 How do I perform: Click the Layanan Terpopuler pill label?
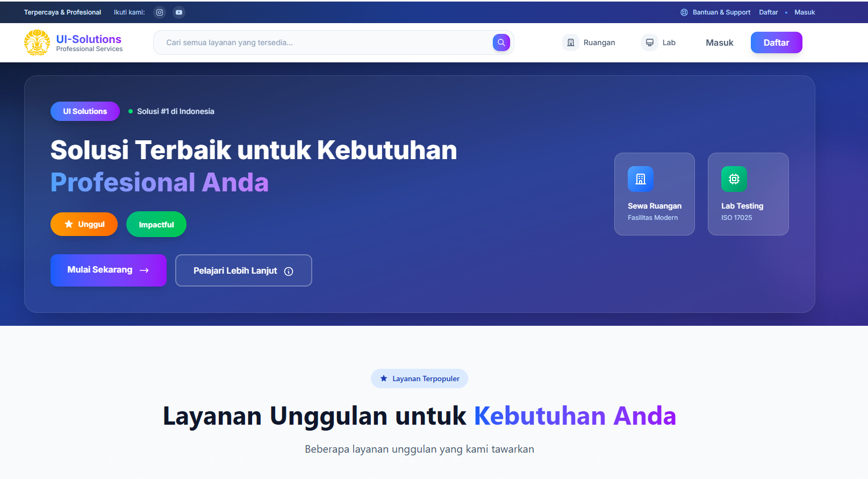pyautogui.click(x=419, y=378)
